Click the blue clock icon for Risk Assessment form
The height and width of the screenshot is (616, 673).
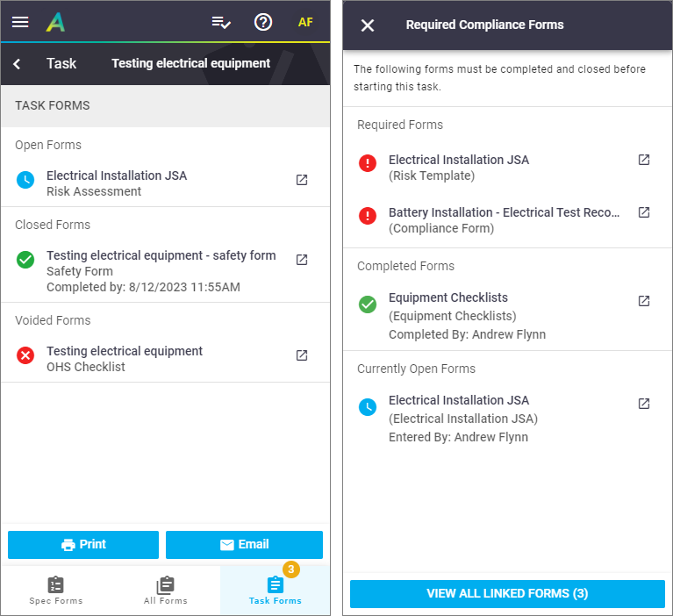(25, 180)
